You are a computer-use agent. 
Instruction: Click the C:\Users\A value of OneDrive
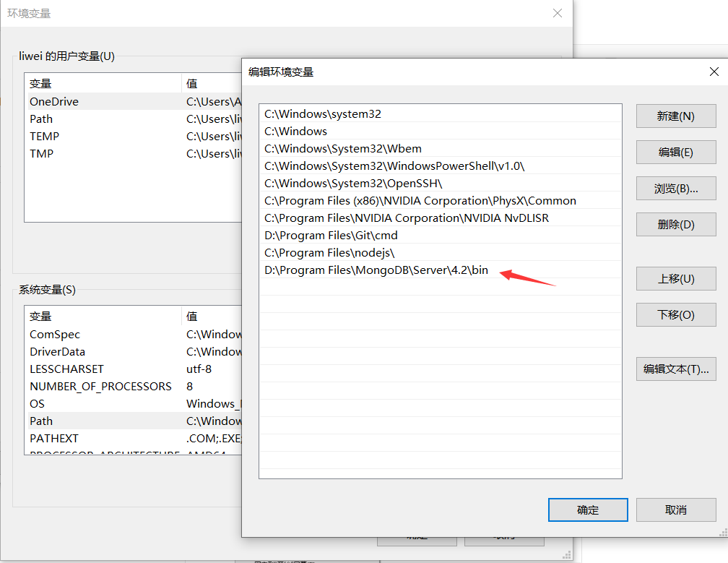pos(214,101)
